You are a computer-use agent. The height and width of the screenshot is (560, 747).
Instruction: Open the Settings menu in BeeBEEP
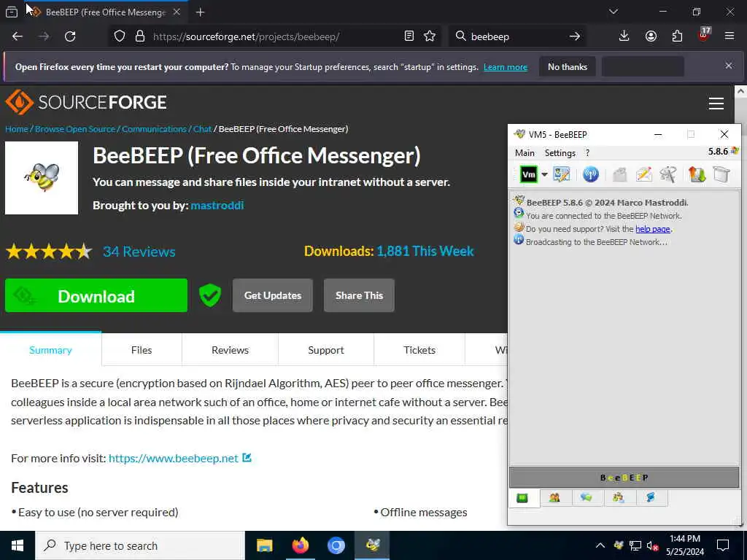(560, 153)
